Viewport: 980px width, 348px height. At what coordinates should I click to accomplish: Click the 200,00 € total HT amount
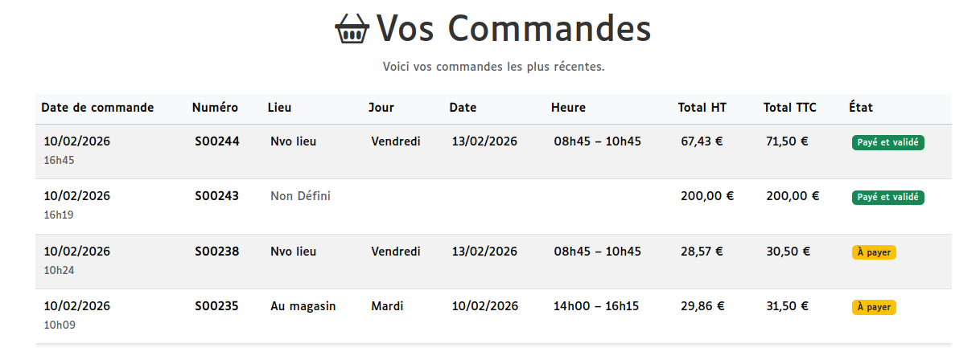[706, 196]
